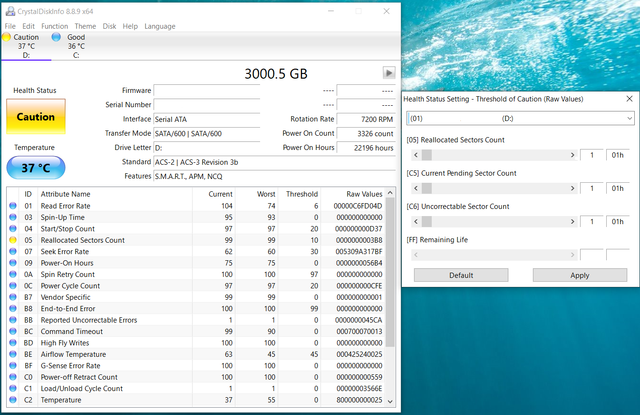Click status dot for Power Cycle Count
Viewport: 640px width, 415px height.
13,286
